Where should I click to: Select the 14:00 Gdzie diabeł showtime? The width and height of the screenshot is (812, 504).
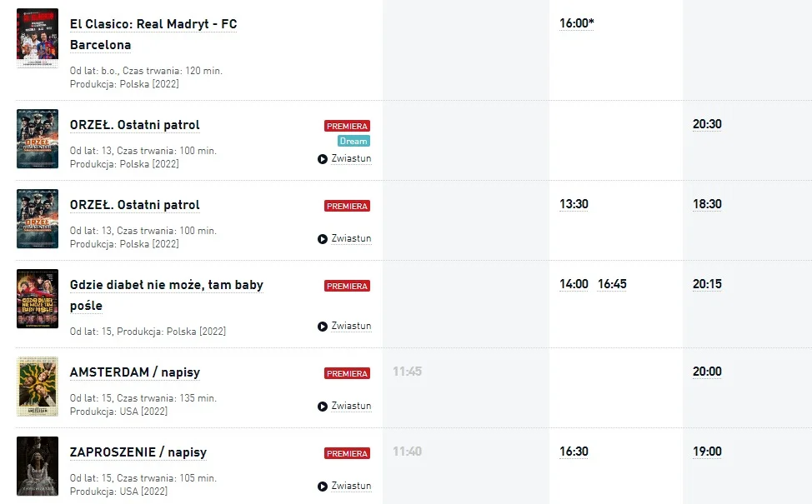click(x=574, y=284)
